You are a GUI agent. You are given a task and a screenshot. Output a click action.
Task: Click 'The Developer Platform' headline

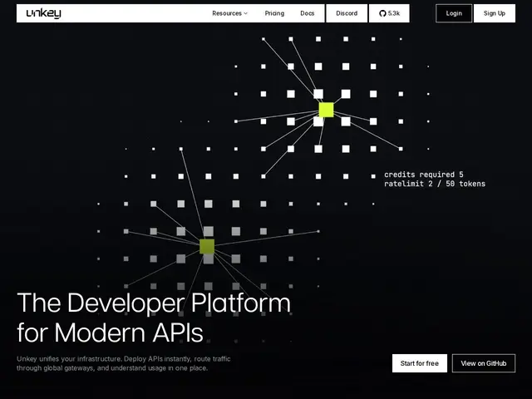[154, 303]
